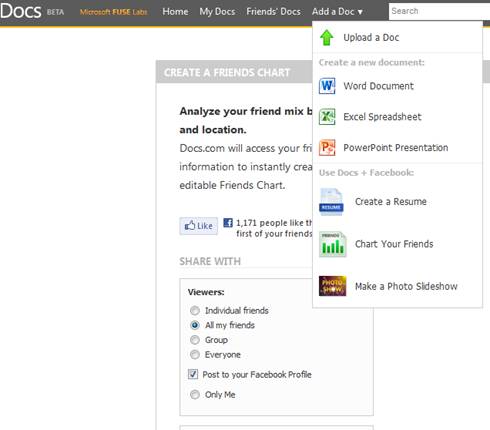Viewport: 490px width, 430px height.
Task: Click the BETA label beside Docs
Action: coord(55,12)
